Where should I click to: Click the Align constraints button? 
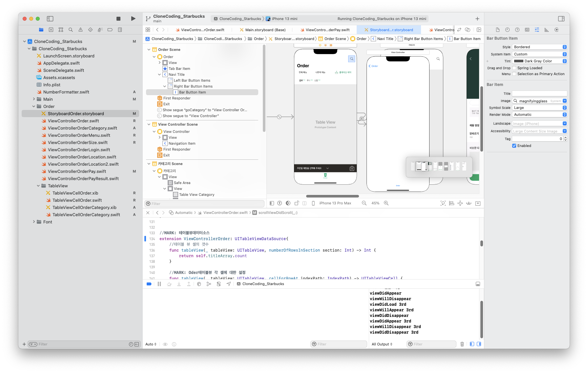click(x=452, y=203)
